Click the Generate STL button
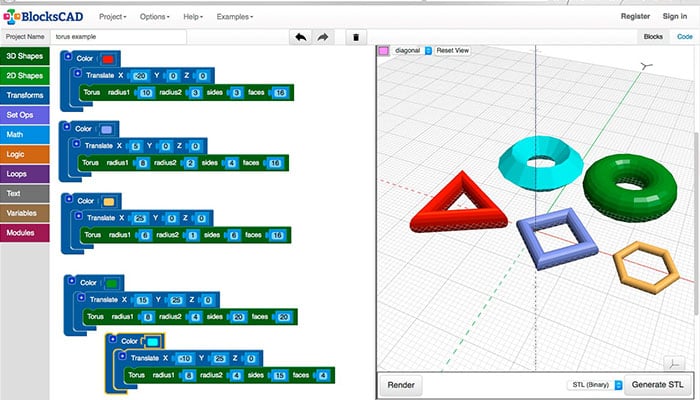Image resolution: width=700 pixels, height=400 pixels. click(658, 385)
